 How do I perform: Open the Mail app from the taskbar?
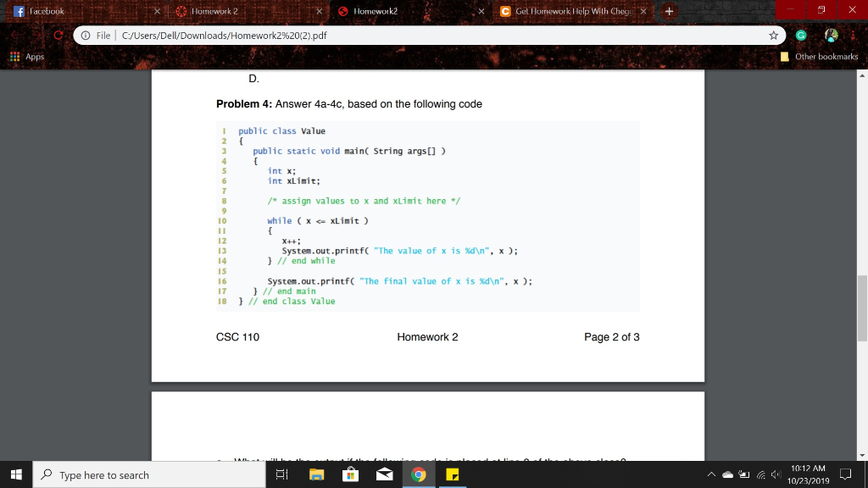(384, 474)
